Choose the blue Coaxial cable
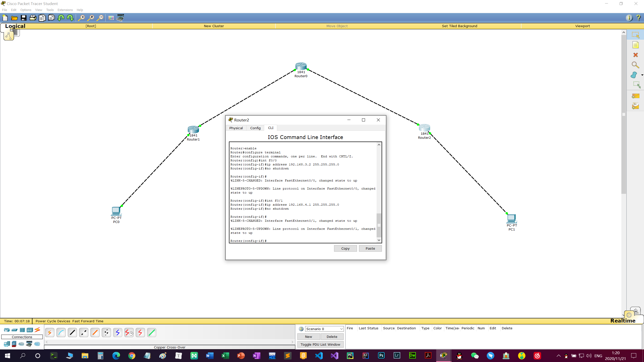This screenshot has width=644, height=362. click(117, 333)
